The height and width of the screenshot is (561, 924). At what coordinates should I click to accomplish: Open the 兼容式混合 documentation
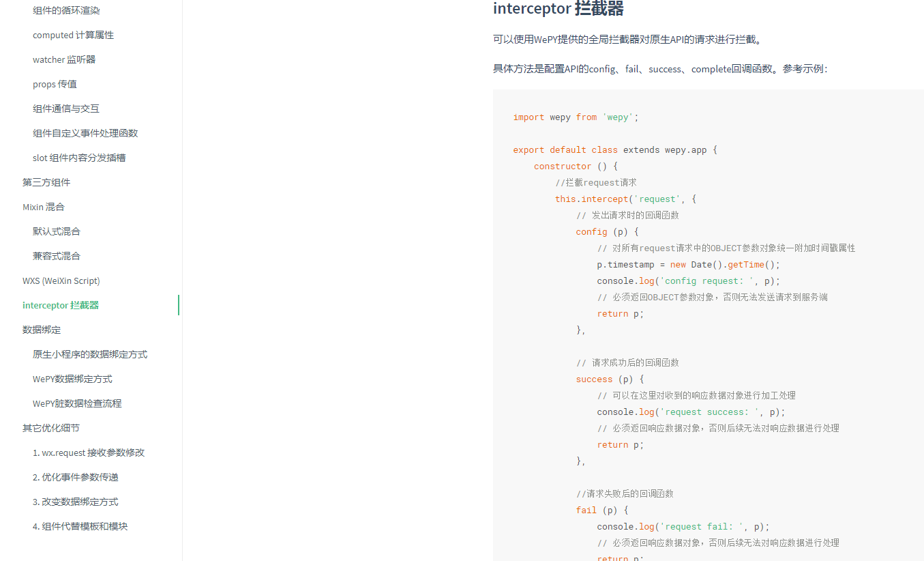[x=56, y=256]
